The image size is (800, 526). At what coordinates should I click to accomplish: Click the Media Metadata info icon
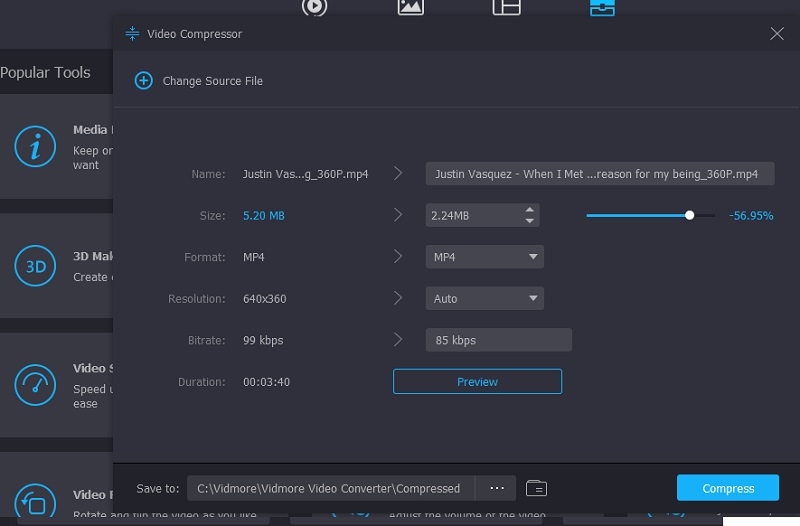35,149
